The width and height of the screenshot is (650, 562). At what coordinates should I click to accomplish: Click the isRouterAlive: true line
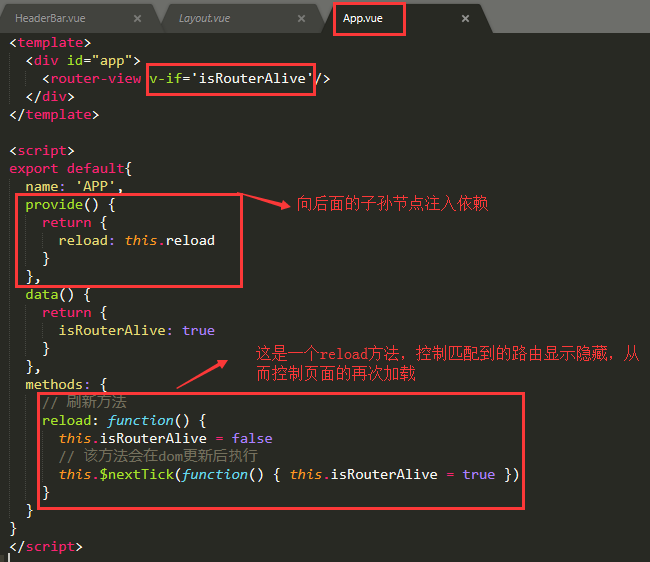click(x=137, y=331)
